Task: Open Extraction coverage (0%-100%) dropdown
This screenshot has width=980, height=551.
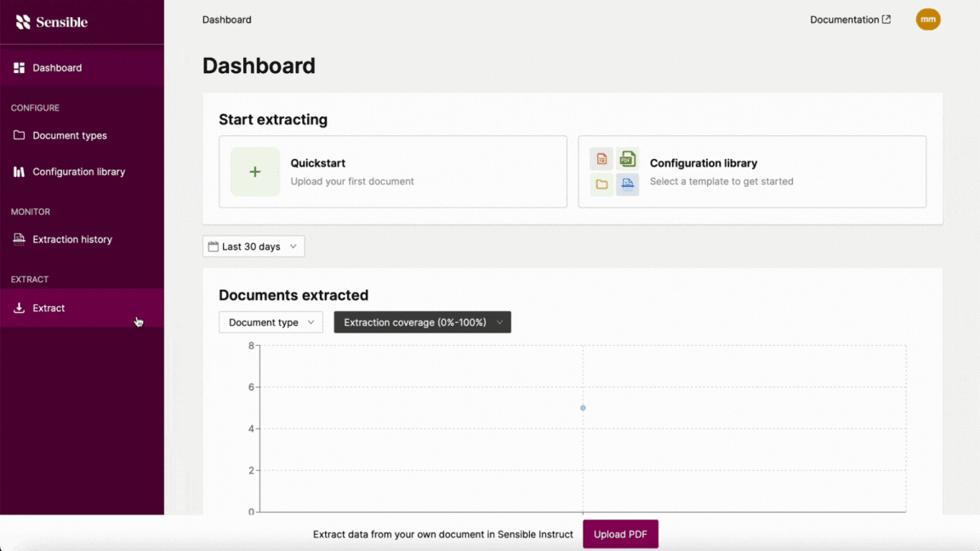Action: point(423,322)
